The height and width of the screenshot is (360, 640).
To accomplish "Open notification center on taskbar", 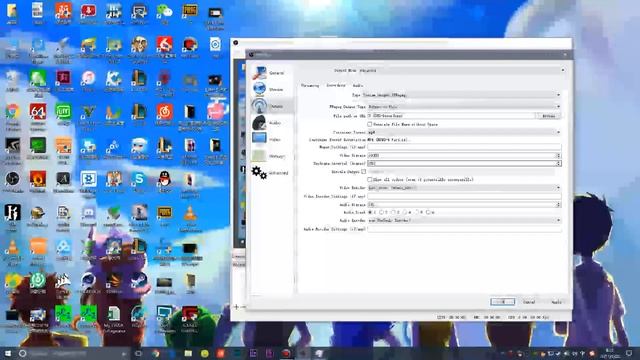I will (629, 353).
